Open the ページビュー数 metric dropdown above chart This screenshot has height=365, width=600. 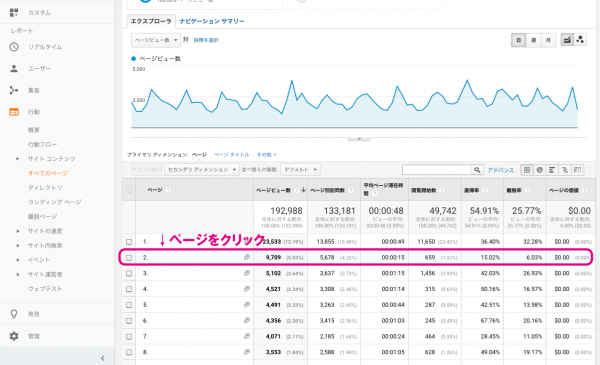(x=156, y=40)
